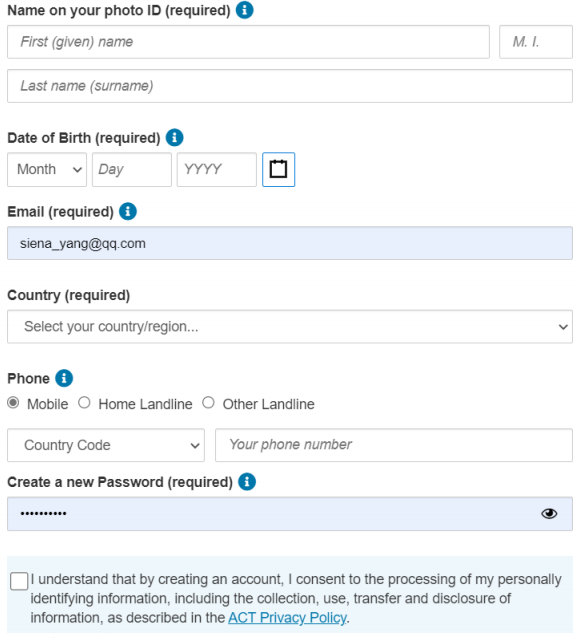Open the calendar date picker icon
The image size is (582, 638).
click(278, 169)
